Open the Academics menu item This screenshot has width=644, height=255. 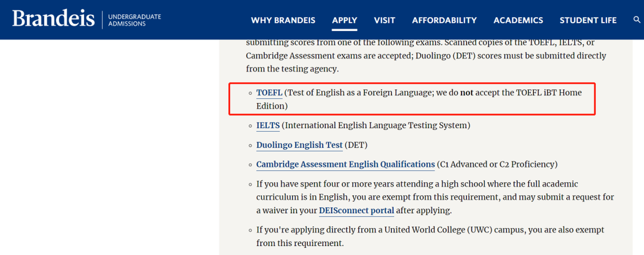518,20
